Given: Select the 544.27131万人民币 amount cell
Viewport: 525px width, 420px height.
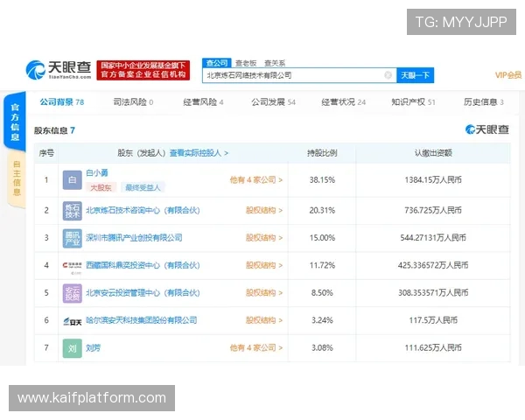Looking at the screenshot, I should [433, 238].
